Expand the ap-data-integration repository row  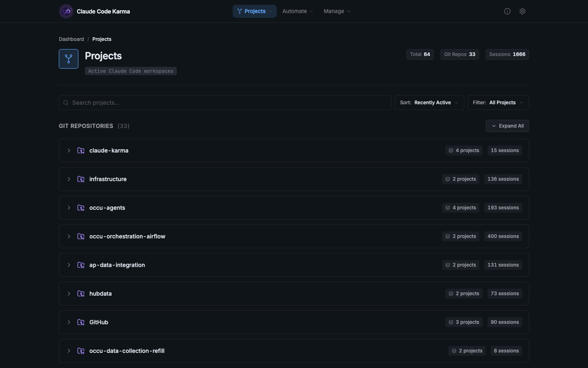(x=69, y=265)
